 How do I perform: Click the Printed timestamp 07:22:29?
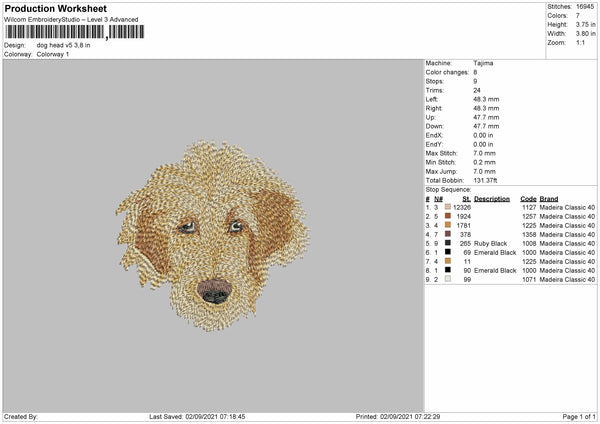coord(425,417)
